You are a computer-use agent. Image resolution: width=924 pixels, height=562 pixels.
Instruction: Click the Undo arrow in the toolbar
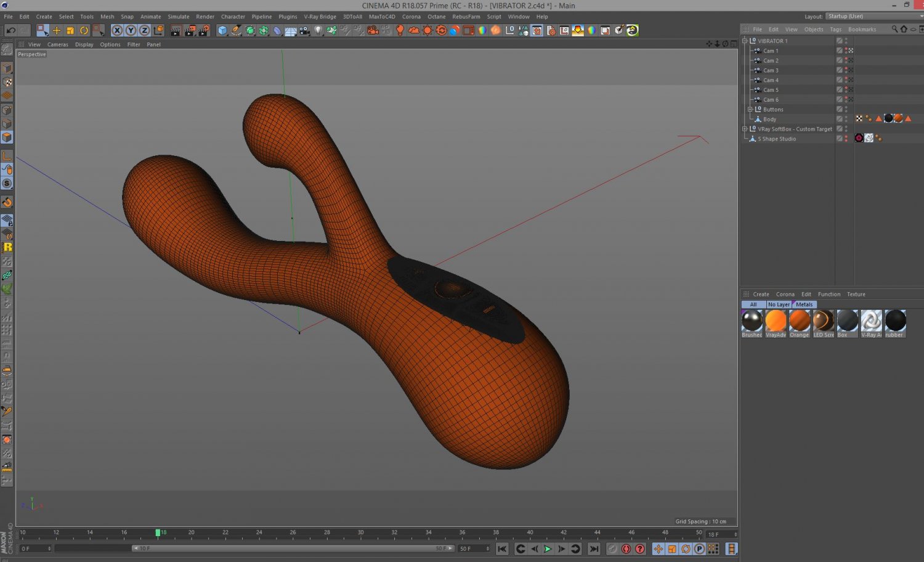point(10,30)
